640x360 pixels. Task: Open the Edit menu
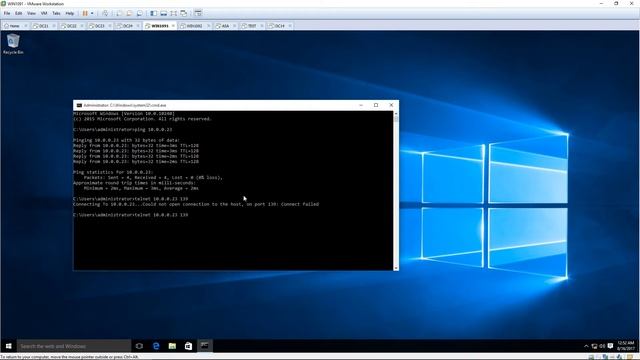click(19, 13)
